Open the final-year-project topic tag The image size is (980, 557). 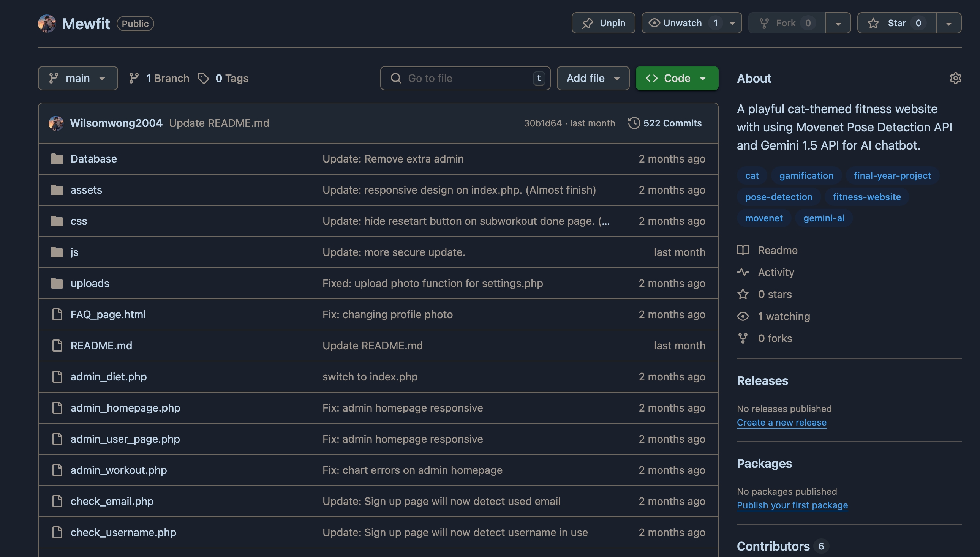click(x=892, y=175)
